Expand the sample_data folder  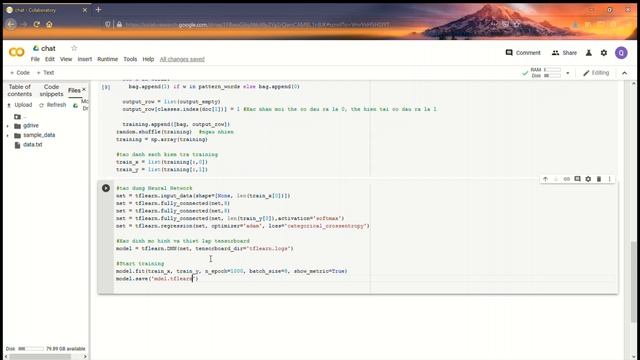(x=7, y=135)
